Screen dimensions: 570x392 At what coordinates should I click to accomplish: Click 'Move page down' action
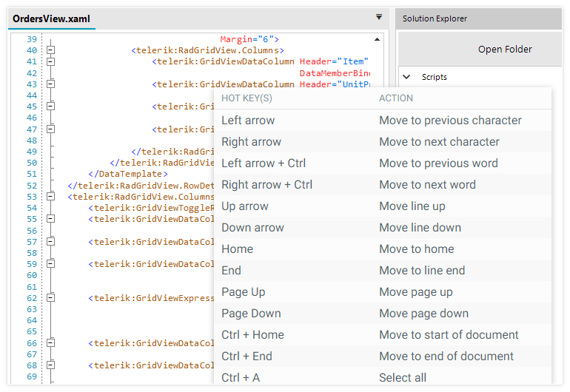pyautogui.click(x=424, y=313)
